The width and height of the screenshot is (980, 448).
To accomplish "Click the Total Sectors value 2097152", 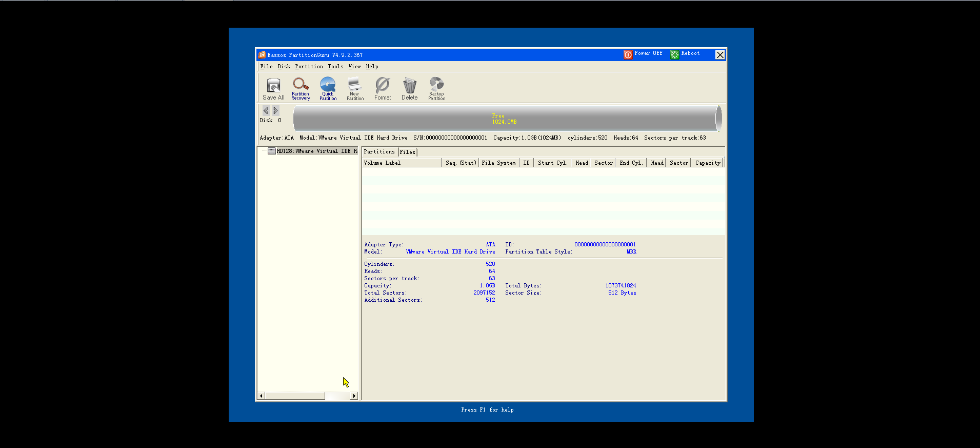I will pyautogui.click(x=484, y=293).
